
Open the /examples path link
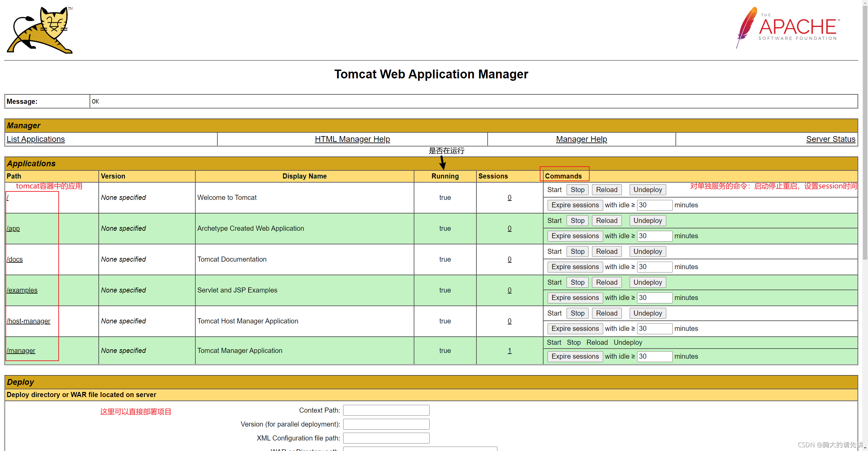[22, 290]
